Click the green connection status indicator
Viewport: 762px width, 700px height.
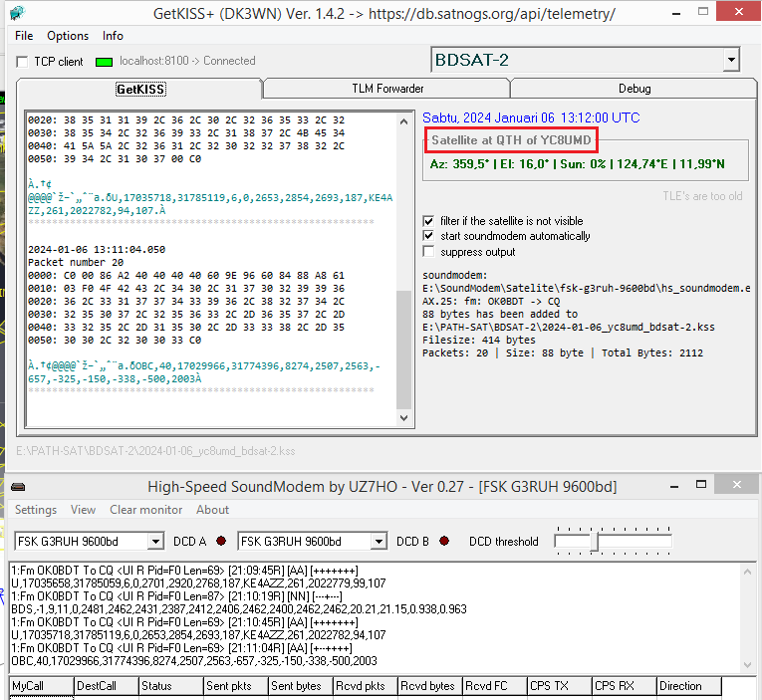(104, 62)
